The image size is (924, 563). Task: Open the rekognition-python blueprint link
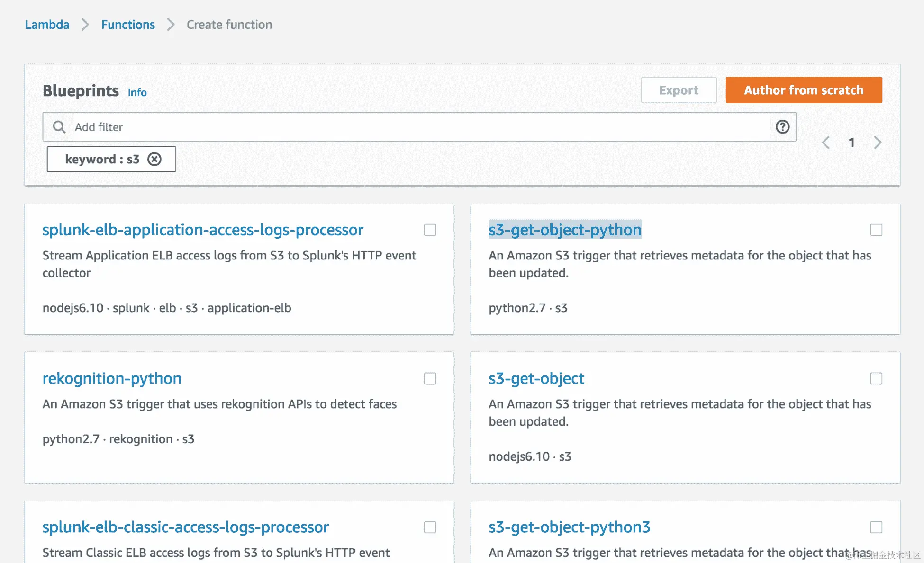tap(112, 378)
